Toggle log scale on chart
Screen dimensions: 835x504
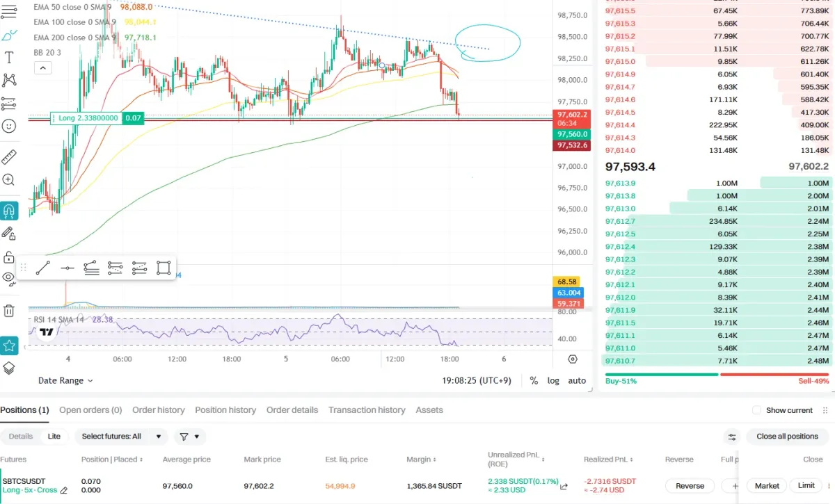(x=553, y=380)
